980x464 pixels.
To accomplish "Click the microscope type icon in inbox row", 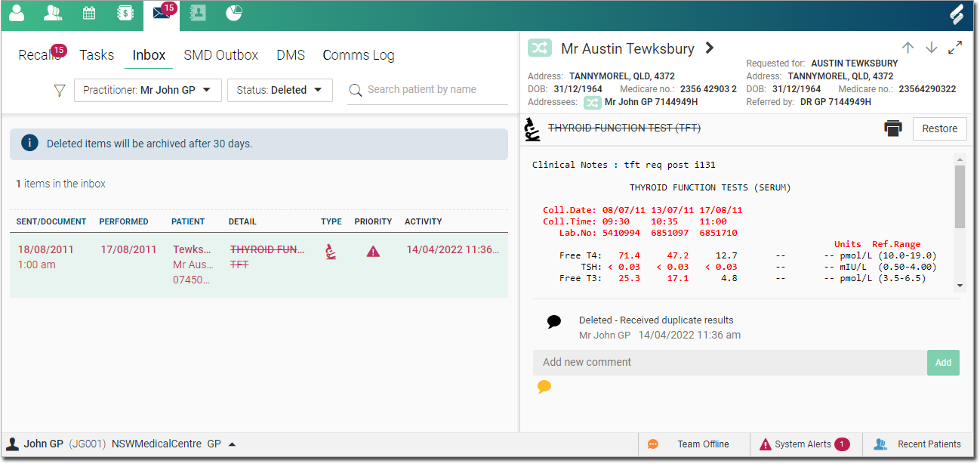I will pos(331,251).
